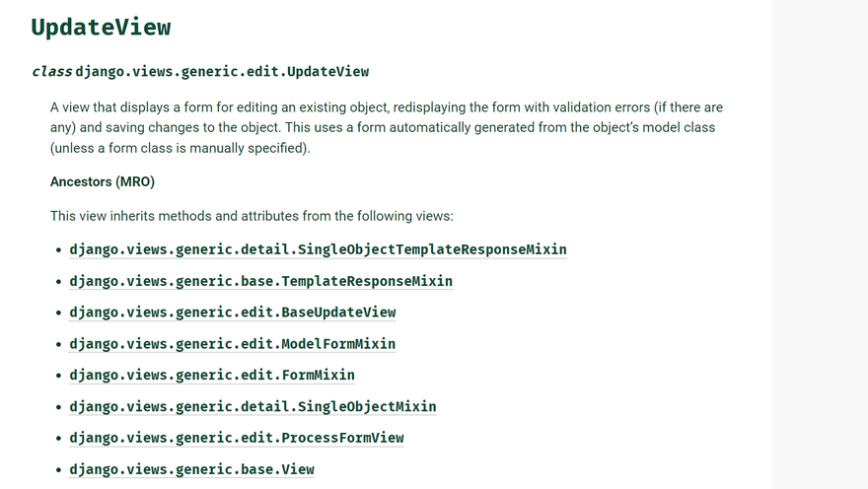
Task: Click the bullet before django.views.generic.base.View
Action: click(59, 470)
